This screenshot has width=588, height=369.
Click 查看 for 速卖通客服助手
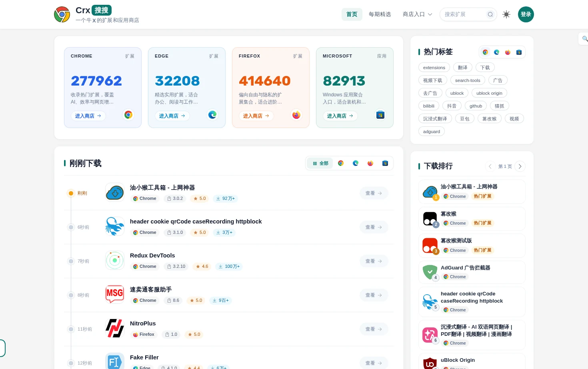tap(374, 295)
